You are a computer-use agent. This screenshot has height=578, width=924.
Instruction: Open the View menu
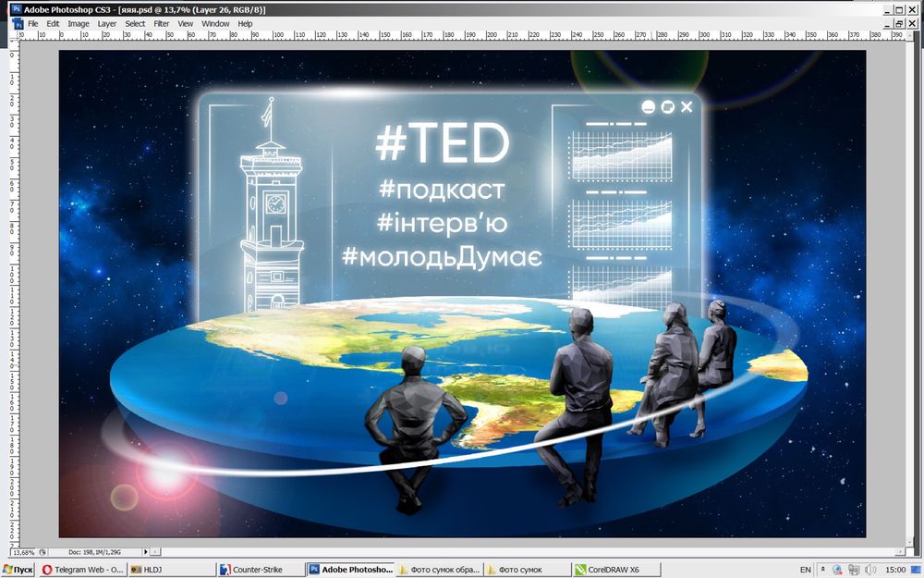click(x=186, y=24)
